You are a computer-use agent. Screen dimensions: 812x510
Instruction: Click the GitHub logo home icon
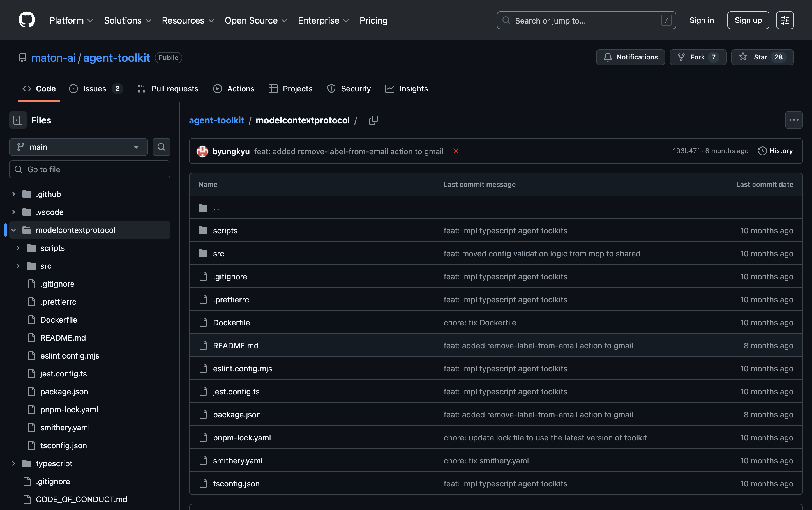click(x=27, y=20)
